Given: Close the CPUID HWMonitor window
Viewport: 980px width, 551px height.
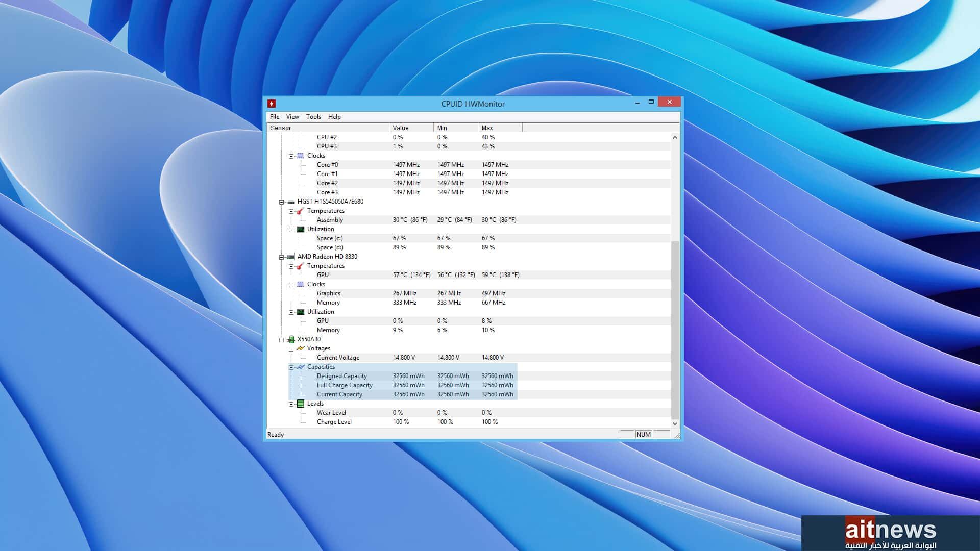Looking at the screenshot, I should (669, 102).
